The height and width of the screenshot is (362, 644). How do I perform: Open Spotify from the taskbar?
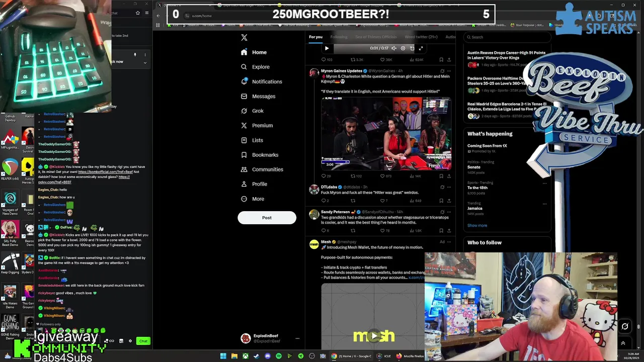pyautogui.click(x=278, y=356)
